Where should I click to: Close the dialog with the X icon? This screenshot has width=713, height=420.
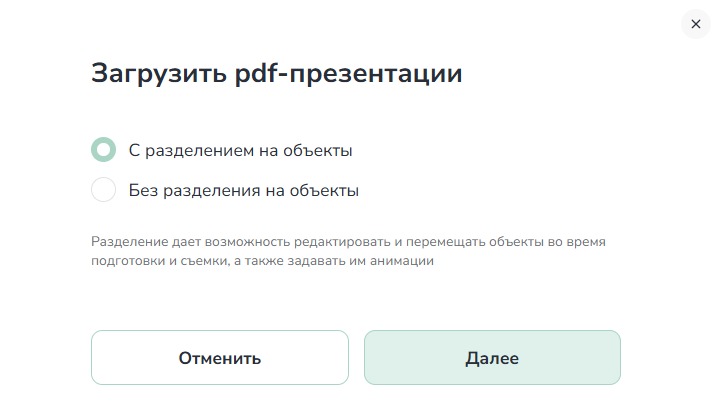(696, 24)
